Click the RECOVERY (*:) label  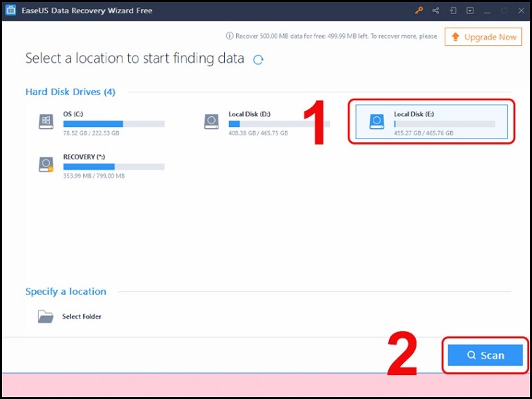pos(84,157)
